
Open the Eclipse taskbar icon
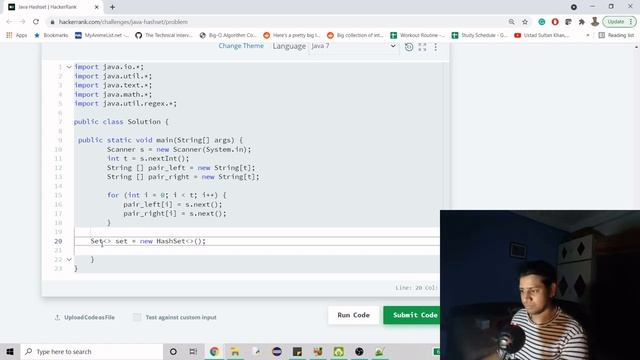coord(277,351)
